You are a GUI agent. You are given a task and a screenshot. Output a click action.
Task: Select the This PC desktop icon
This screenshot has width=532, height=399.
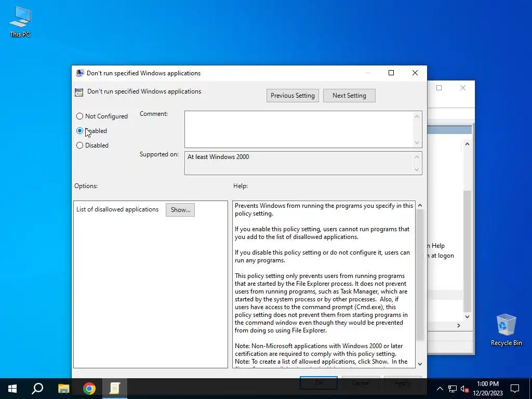[20, 21]
